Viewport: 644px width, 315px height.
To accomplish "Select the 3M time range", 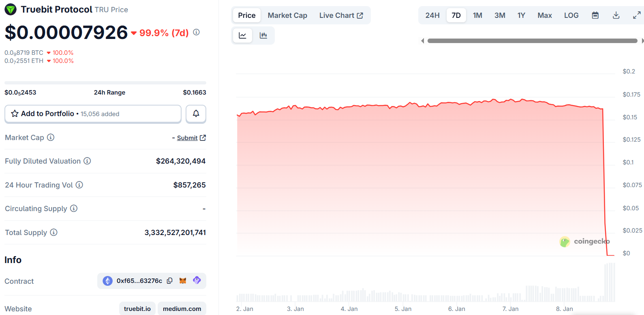I will pos(500,15).
